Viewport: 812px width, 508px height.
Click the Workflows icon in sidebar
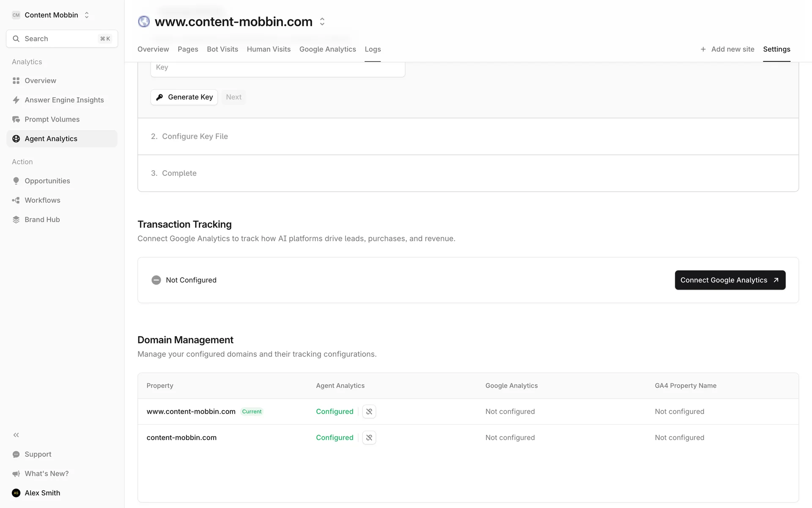tap(16, 200)
